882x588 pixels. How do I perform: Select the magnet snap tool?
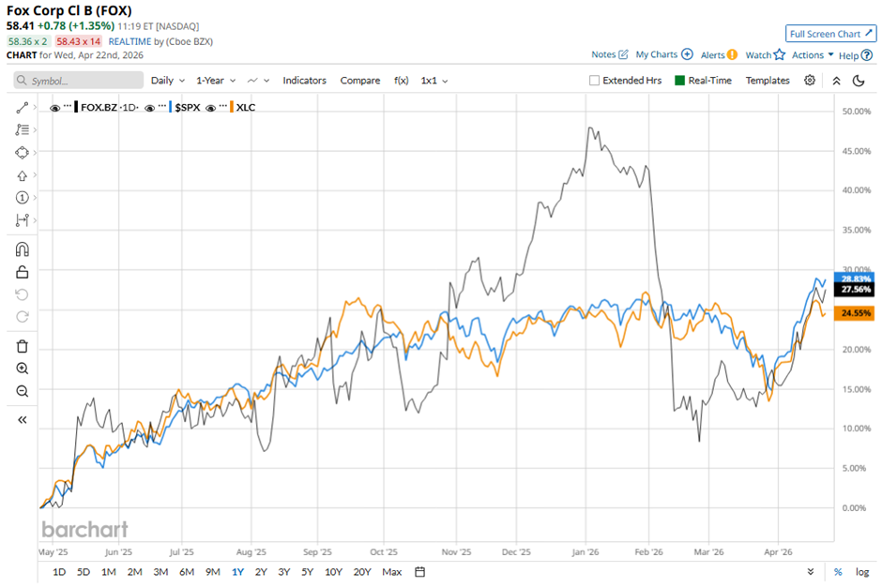pos(23,249)
